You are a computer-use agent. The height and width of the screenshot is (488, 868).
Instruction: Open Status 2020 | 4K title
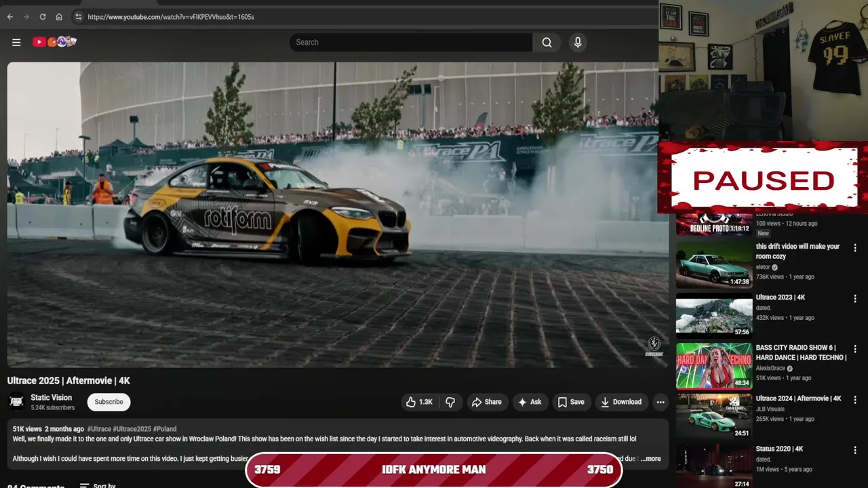coord(780,449)
